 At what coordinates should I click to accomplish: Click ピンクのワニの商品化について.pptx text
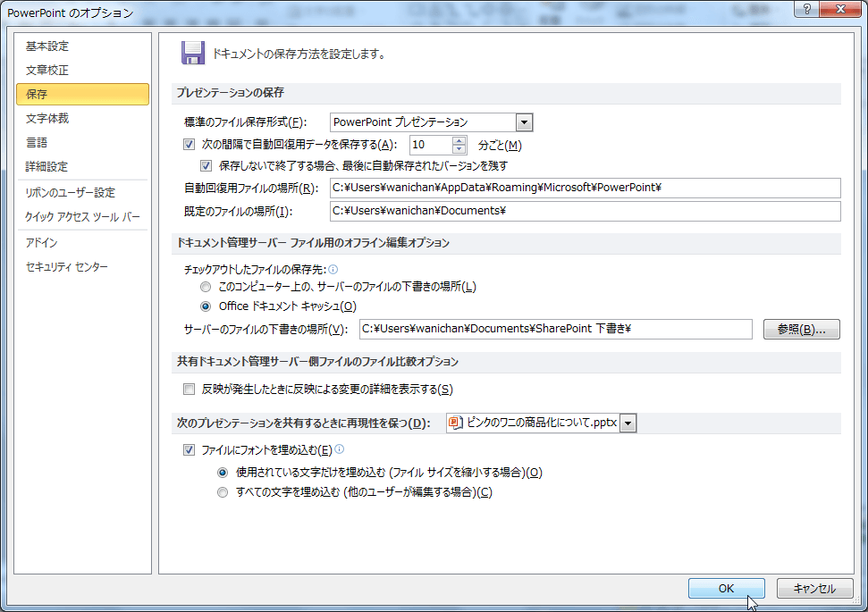coord(542,423)
